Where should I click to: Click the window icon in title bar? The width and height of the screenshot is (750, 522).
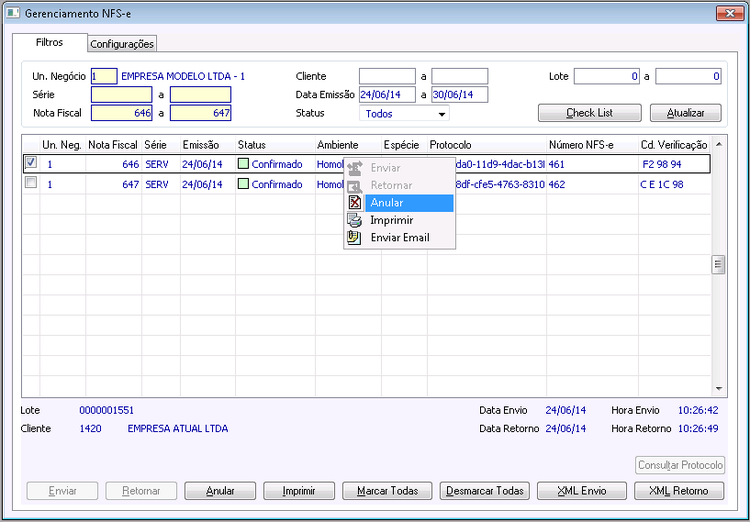point(12,13)
